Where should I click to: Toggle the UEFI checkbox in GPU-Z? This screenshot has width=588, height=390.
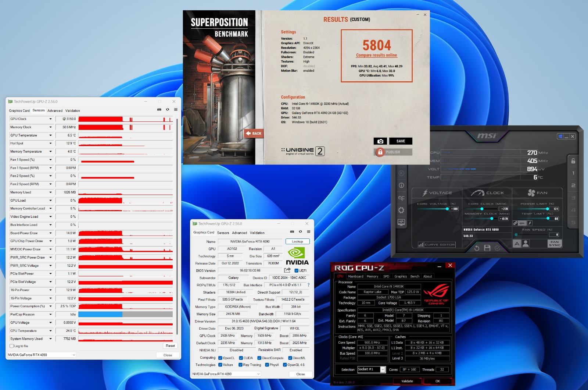coord(296,271)
